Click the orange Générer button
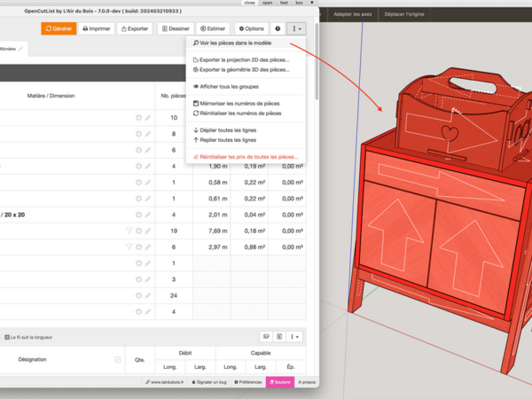This screenshot has width=532, height=399. point(59,28)
